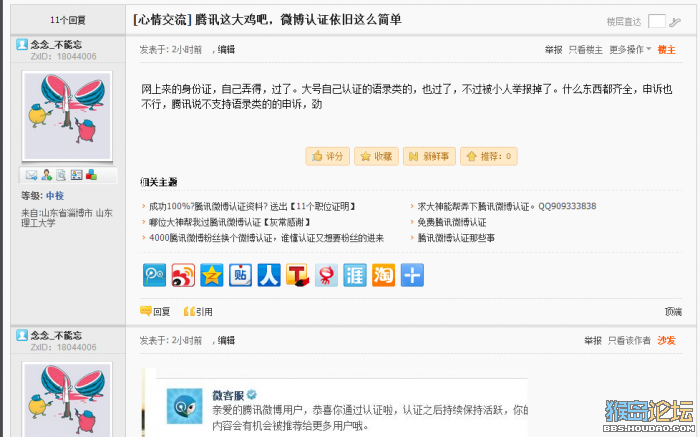Click 新鲜事 share button

tap(429, 156)
